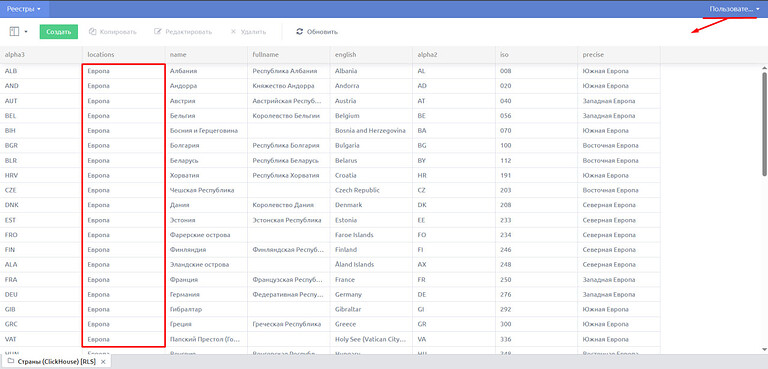Viewport: 768px width, 369px height.
Task: Select the ALB row code cell
Action: [41, 71]
